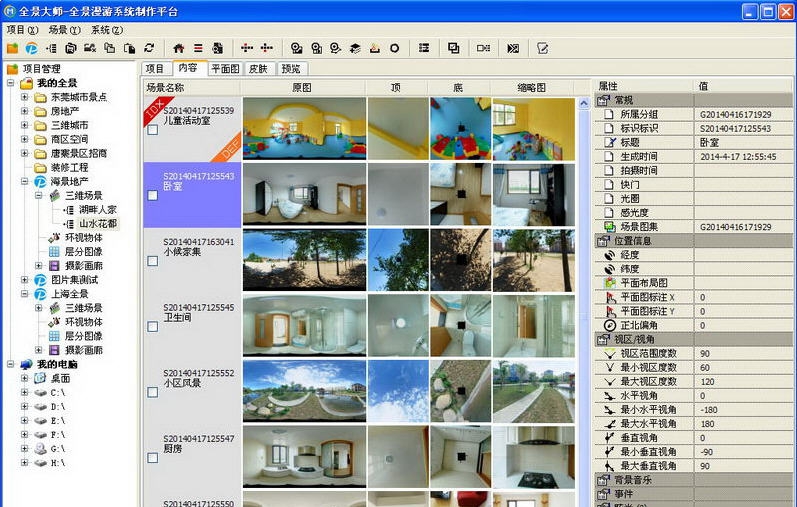Click the orange project folder toolbar icon
Image resolution: width=797 pixels, height=507 pixels.
[x=12, y=48]
